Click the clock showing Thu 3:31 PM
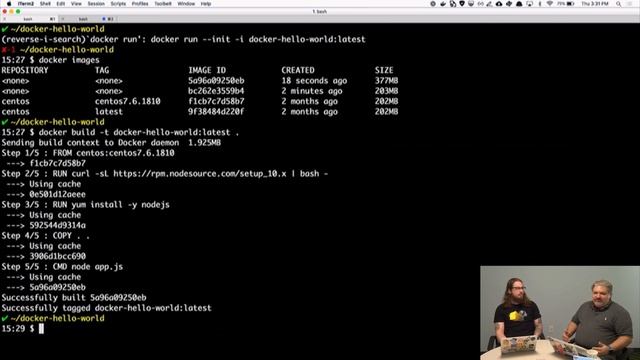Image resolution: width=640 pixels, height=360 pixels. click(x=595, y=4)
